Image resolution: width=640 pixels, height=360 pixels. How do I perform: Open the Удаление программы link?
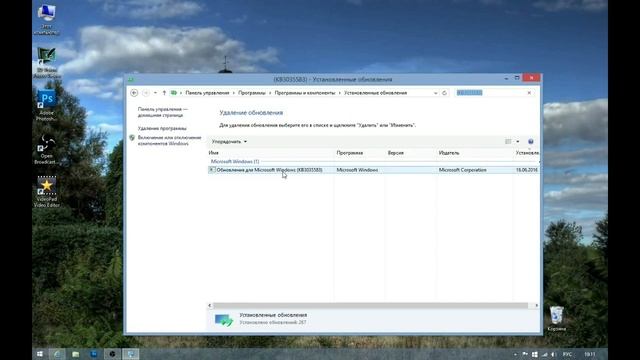pos(162,129)
